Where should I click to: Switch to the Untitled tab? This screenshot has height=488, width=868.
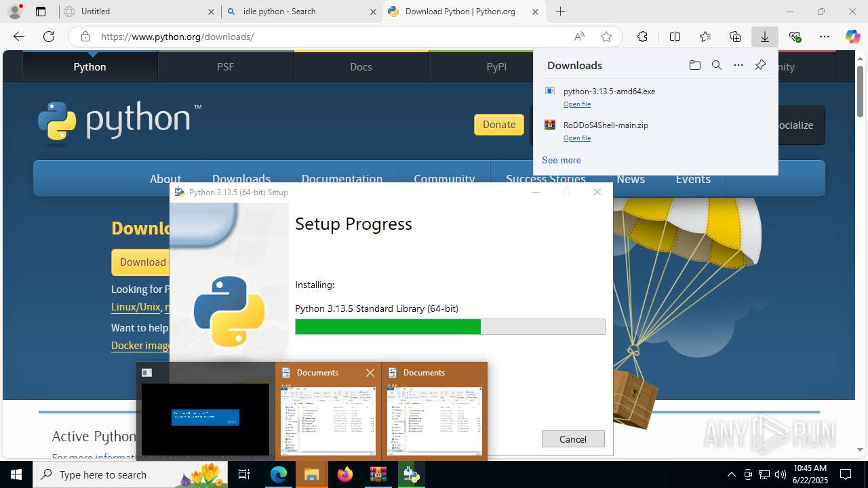140,12
